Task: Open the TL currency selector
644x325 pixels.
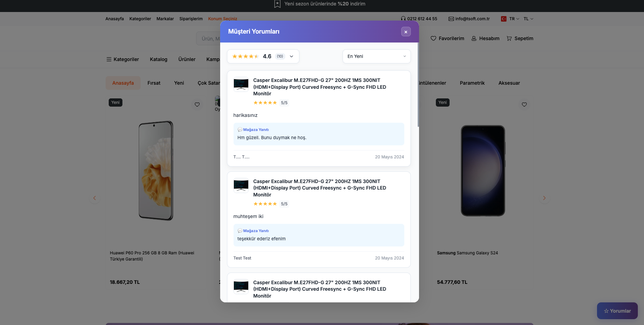Action: pos(528,19)
